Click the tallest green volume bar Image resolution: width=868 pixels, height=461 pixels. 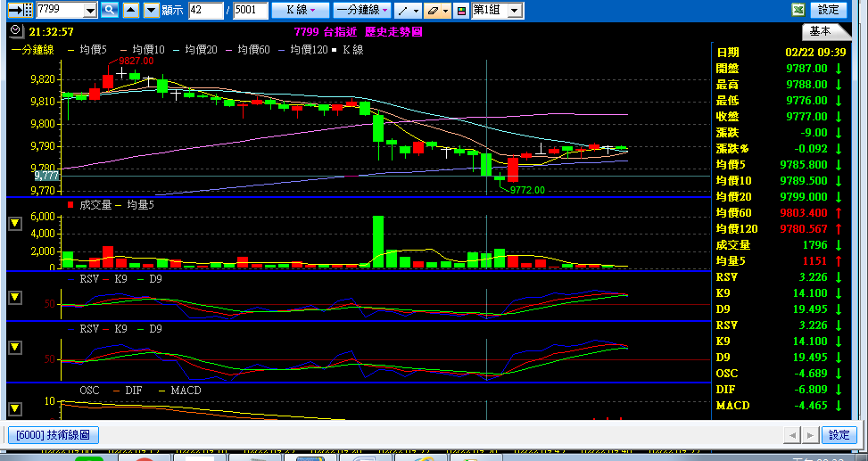click(378, 242)
